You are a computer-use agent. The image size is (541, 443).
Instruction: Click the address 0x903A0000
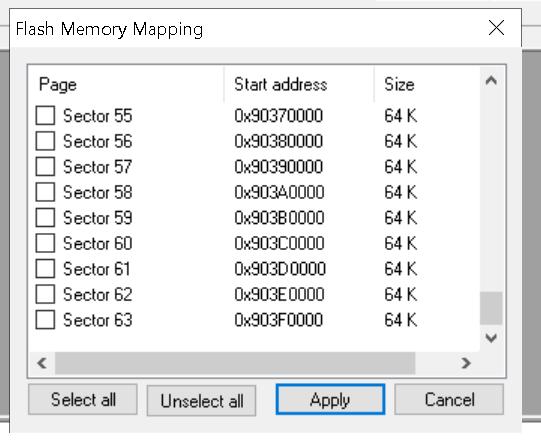pos(279,192)
